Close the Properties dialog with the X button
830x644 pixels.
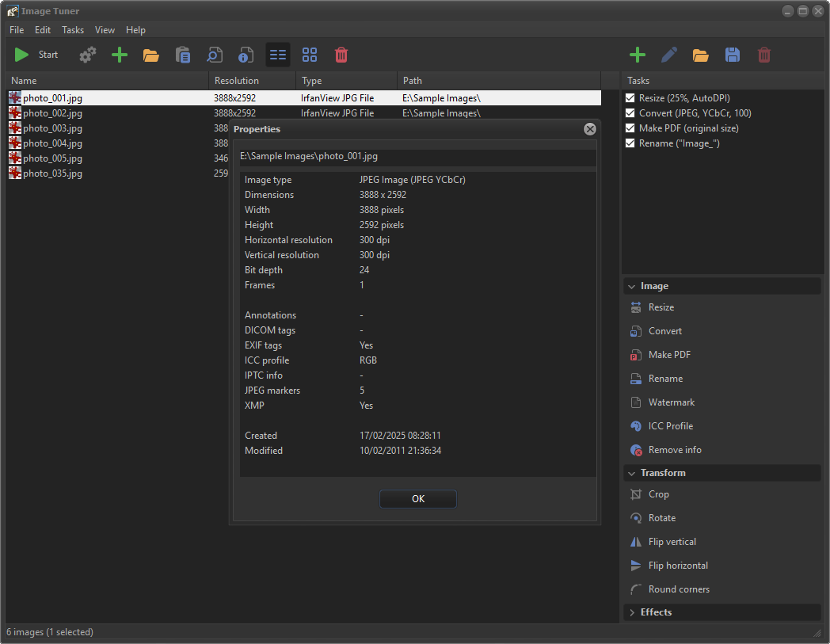(x=589, y=129)
